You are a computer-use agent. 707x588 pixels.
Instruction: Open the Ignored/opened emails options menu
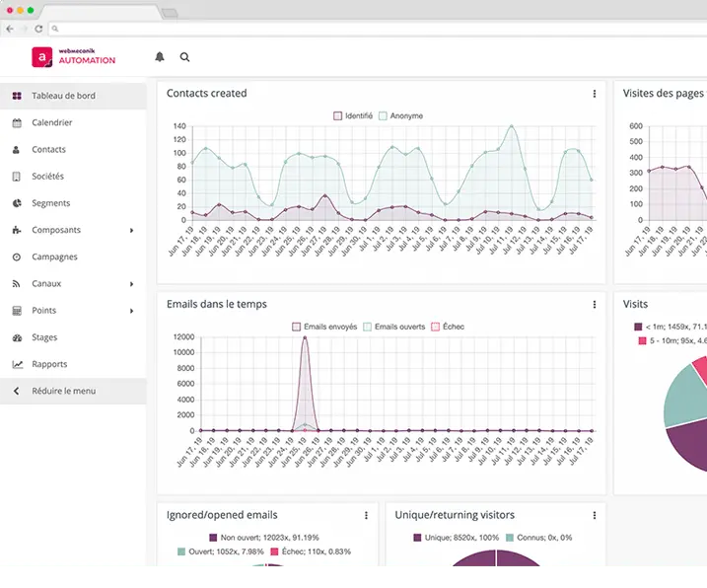tap(366, 515)
